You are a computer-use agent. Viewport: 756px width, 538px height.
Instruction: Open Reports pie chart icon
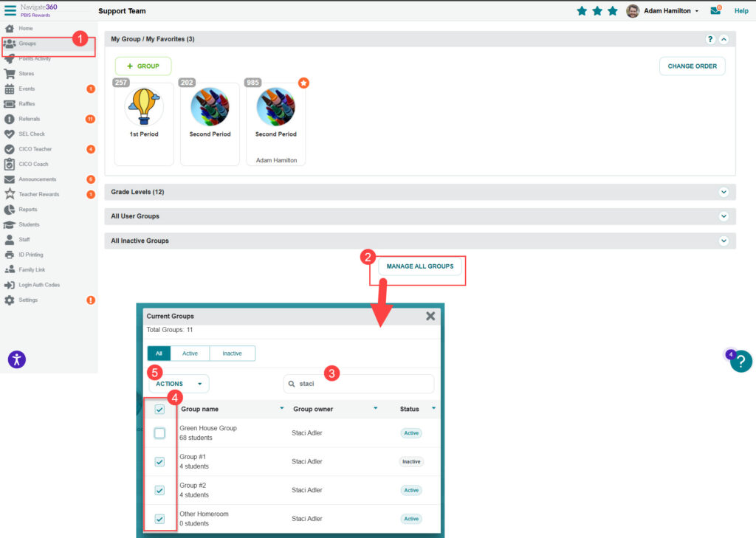[10, 210]
